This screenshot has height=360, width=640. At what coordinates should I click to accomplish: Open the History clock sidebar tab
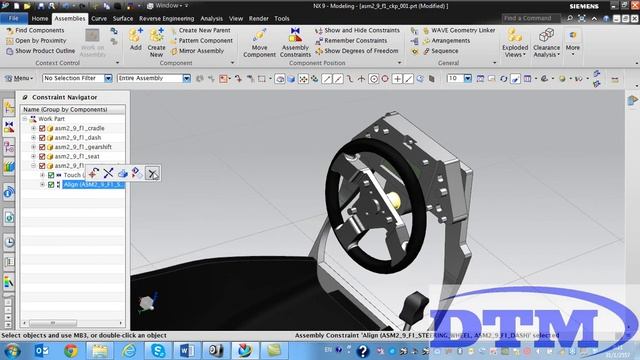[9, 242]
